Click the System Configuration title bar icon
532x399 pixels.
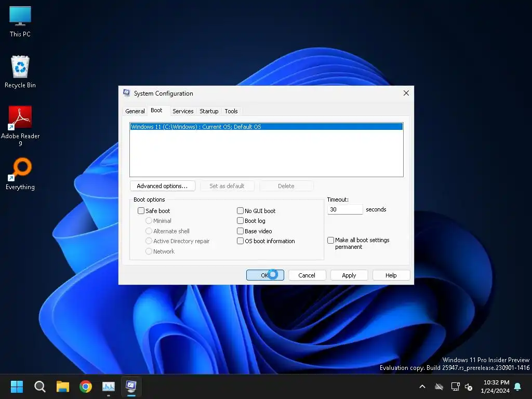tap(127, 94)
